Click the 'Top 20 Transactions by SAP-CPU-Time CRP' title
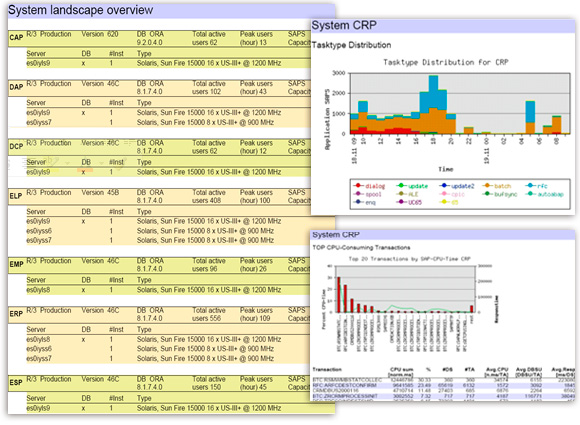The width and height of the screenshot is (580, 425). 409,259
